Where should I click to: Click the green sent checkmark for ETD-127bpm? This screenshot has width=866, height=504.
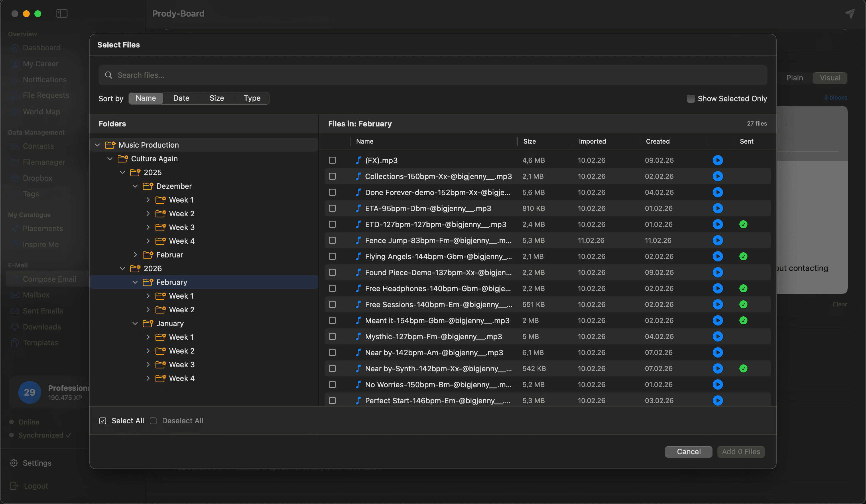coord(744,224)
